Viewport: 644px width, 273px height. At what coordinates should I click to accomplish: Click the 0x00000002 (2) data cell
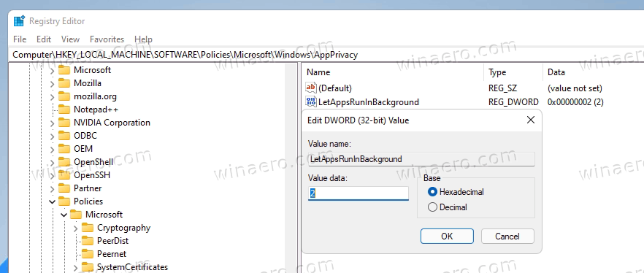point(575,101)
